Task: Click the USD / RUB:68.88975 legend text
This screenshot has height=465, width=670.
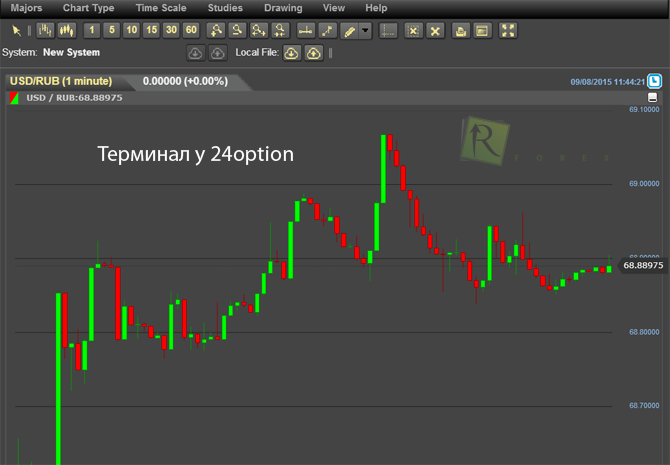Action: click(x=74, y=98)
